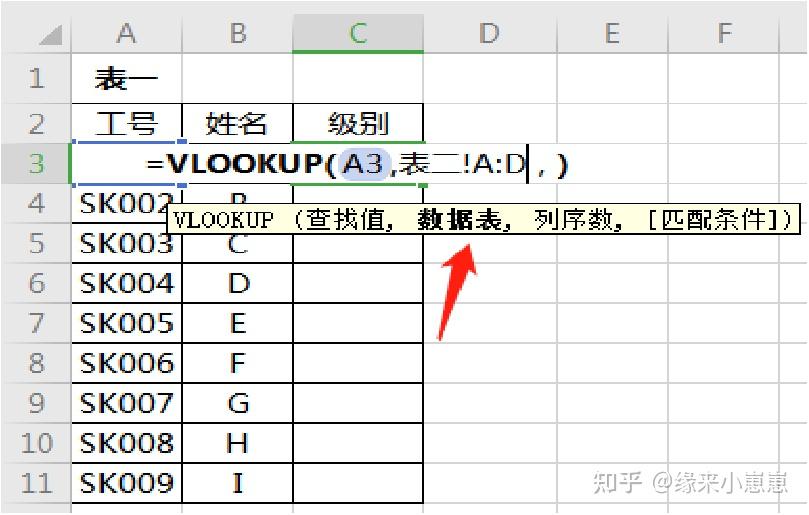The image size is (809, 515).
Task: Click the 级别 header cell
Action: [x=358, y=124]
